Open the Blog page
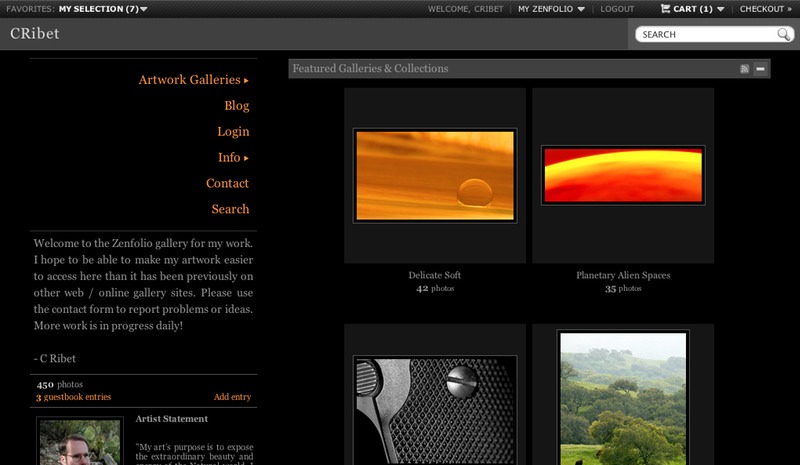 [x=237, y=106]
